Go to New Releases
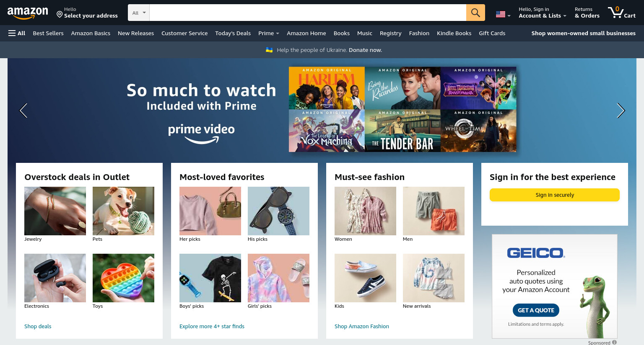This screenshot has height=345, width=644. (136, 33)
